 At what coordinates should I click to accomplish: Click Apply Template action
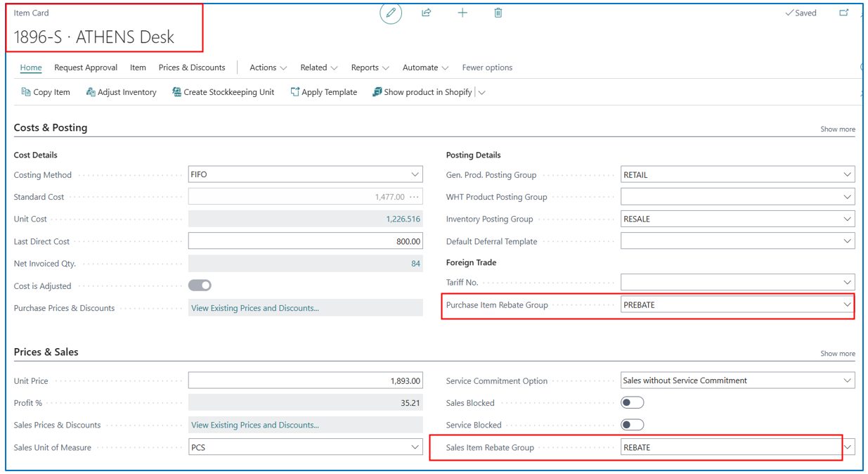point(323,92)
